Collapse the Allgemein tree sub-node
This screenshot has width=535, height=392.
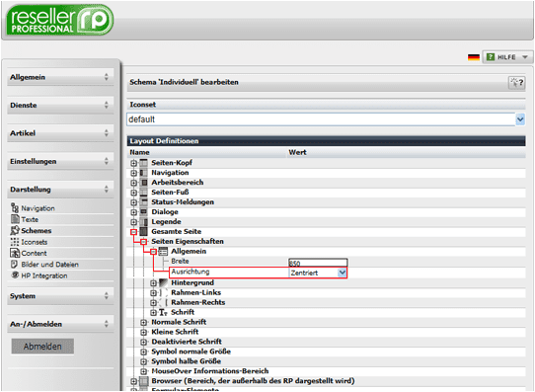coord(154,252)
